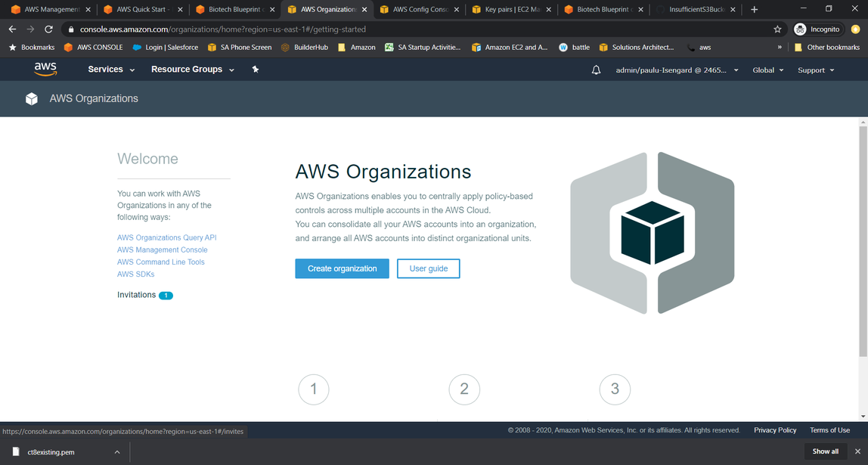Image resolution: width=868 pixels, height=465 pixels.
Task: Open Privacy Policy link
Action: coord(775,430)
